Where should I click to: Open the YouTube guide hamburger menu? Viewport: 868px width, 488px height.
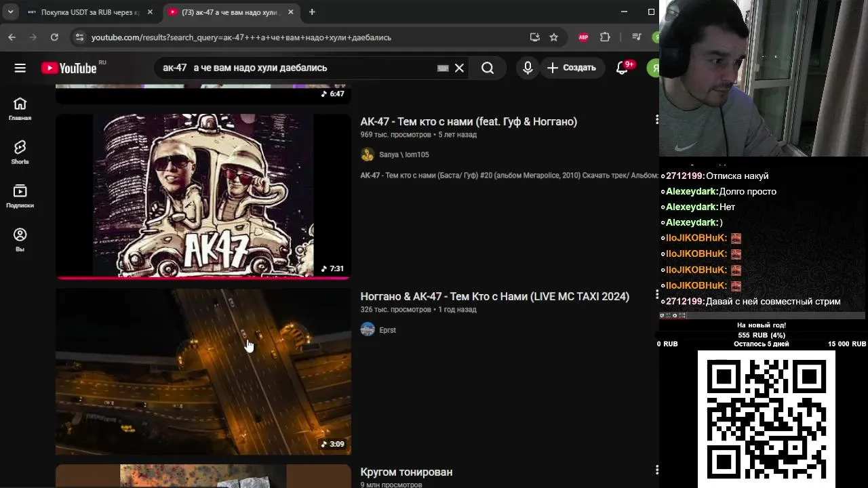point(20,68)
